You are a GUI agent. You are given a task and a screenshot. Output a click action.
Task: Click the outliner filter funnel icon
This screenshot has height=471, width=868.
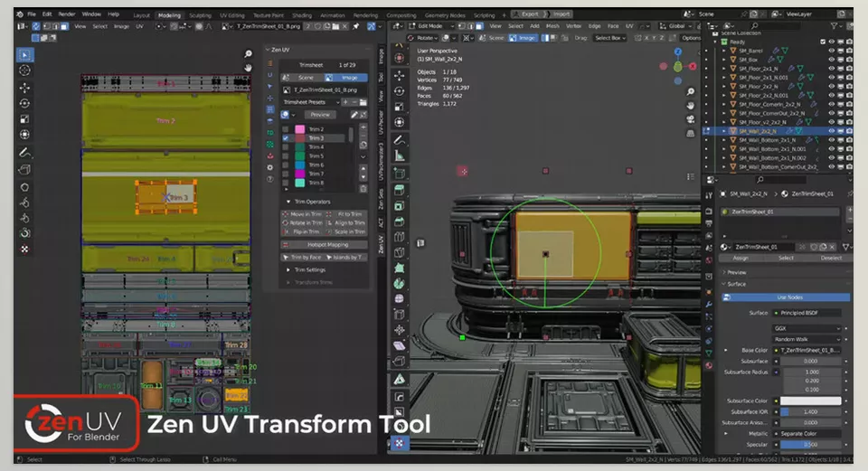coord(835,26)
